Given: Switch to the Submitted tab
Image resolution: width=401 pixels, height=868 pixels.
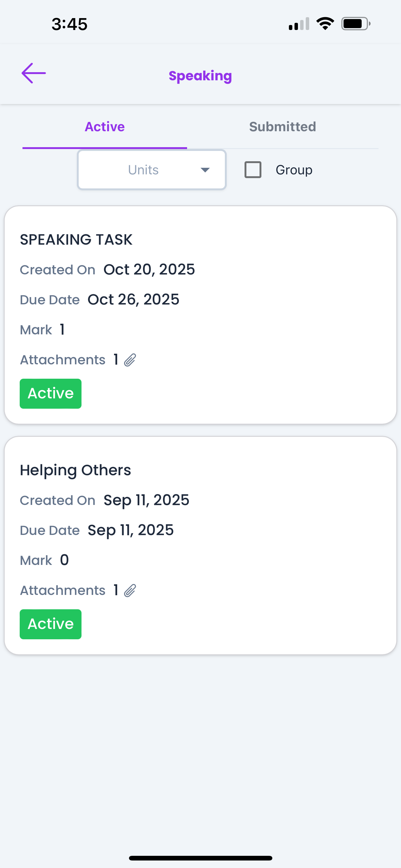Looking at the screenshot, I should pos(283,127).
